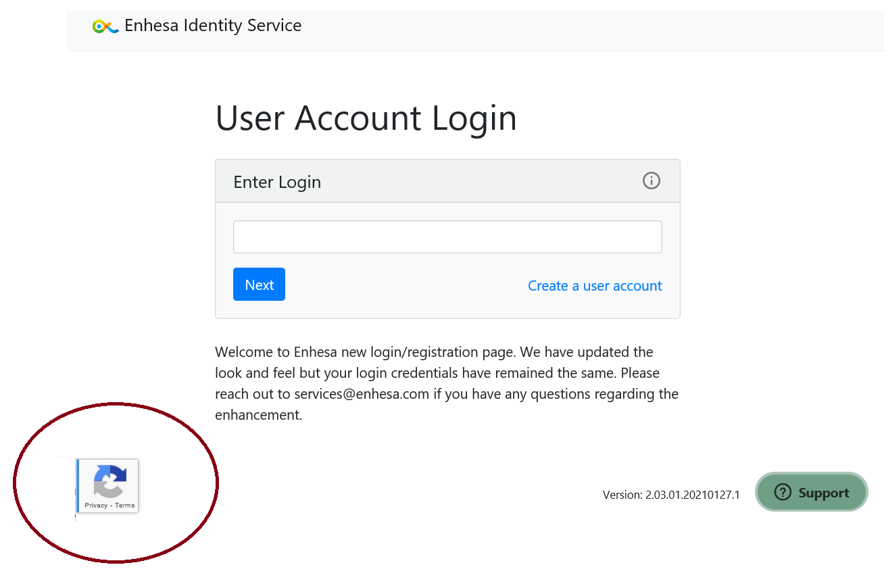Click the blue edge strip of reCAPTCHA badge
The width and height of the screenshot is (884, 588).
click(78, 485)
